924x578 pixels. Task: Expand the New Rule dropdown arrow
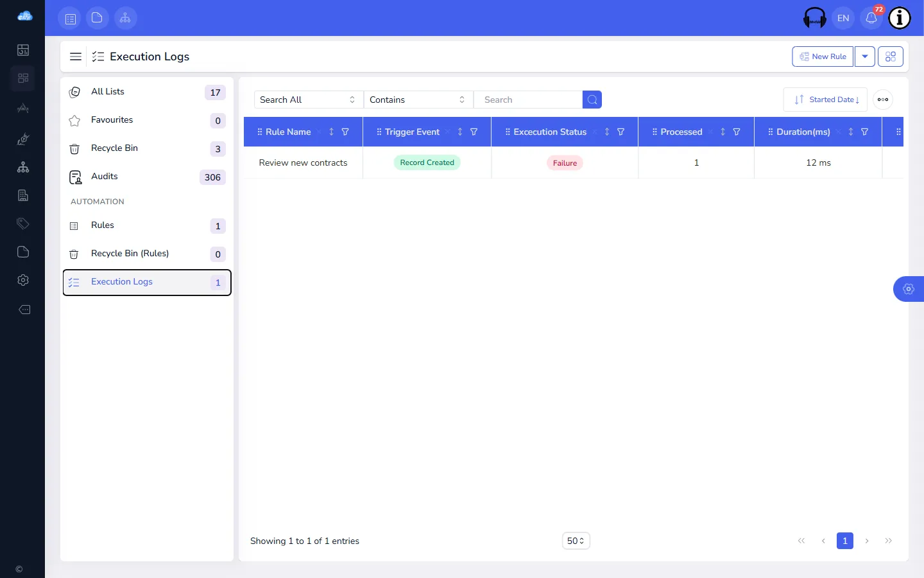click(x=865, y=57)
